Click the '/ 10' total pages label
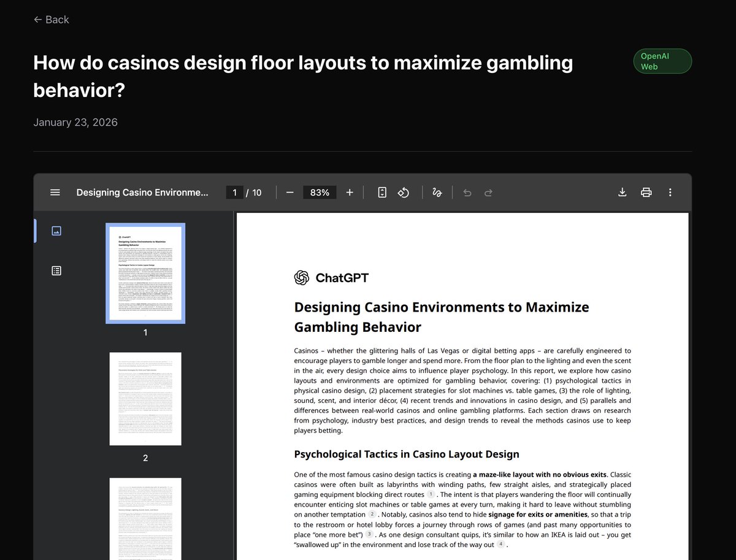Image resolution: width=736 pixels, height=560 pixels. coord(254,193)
